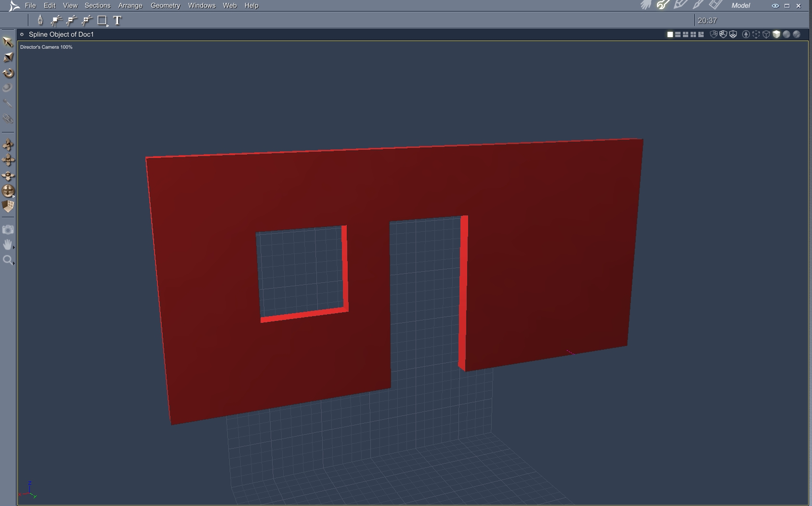This screenshot has width=812, height=506.
Task: Open the Geometry menu
Action: [x=166, y=5]
